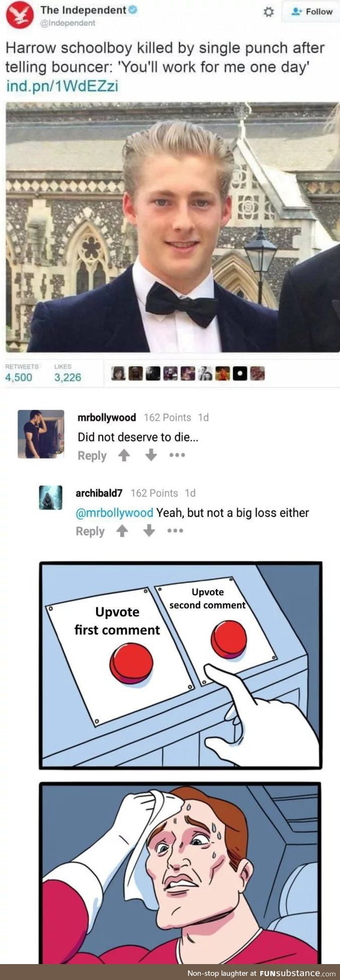This screenshot has width=340, height=980.
Task: Downvote archibald7's comment
Action: [x=149, y=531]
